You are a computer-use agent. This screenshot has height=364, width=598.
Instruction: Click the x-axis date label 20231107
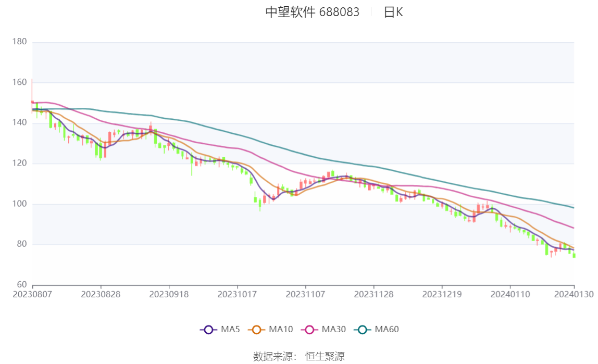tap(305, 295)
